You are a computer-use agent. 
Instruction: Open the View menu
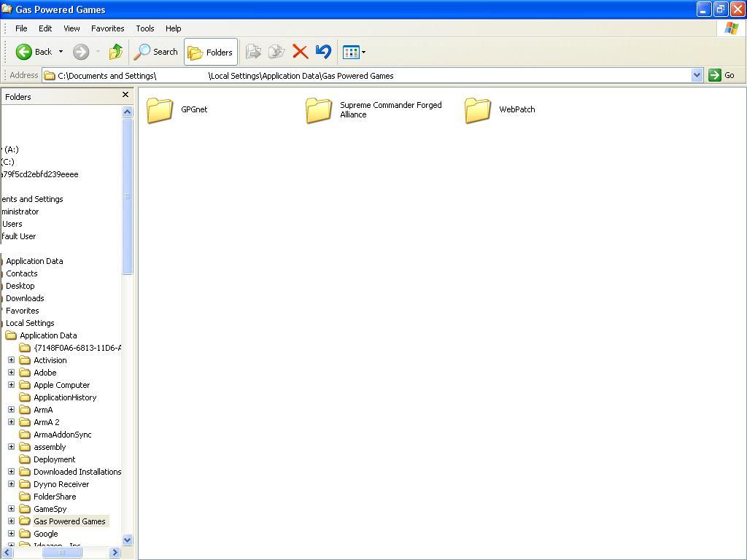72,28
